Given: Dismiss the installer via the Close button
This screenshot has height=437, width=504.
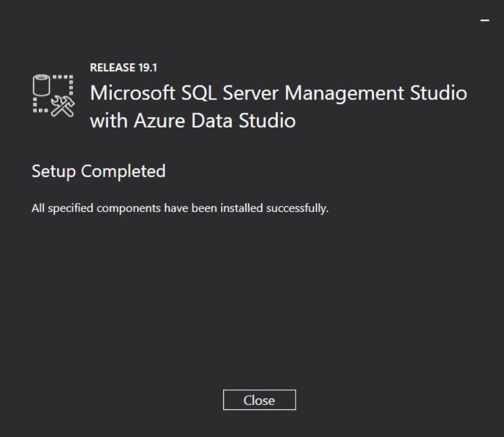Looking at the screenshot, I should tap(259, 400).
